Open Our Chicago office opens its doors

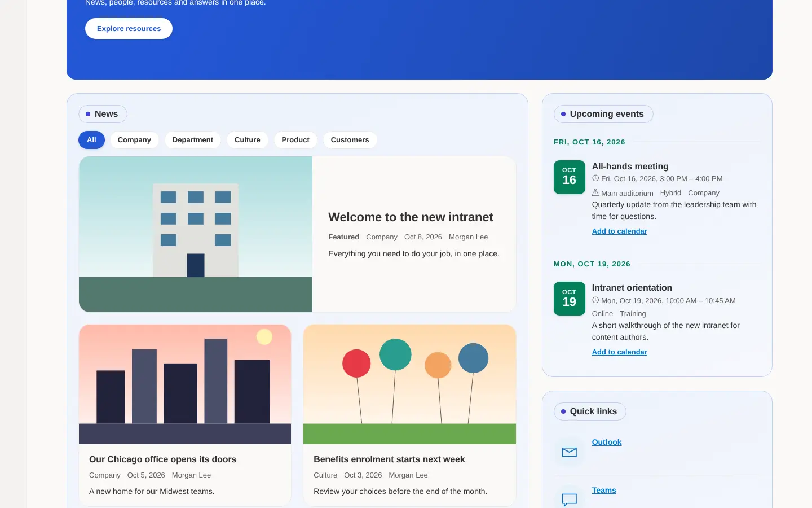click(162, 459)
